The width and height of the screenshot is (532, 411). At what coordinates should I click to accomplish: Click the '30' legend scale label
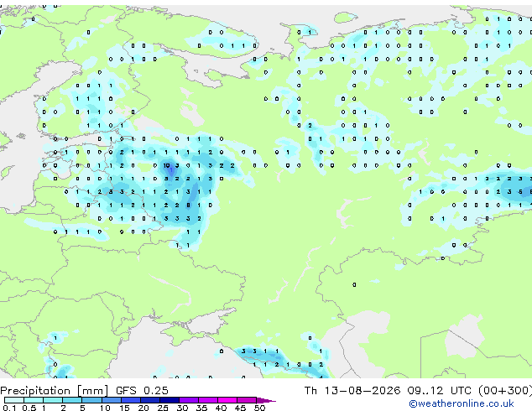(x=182, y=408)
